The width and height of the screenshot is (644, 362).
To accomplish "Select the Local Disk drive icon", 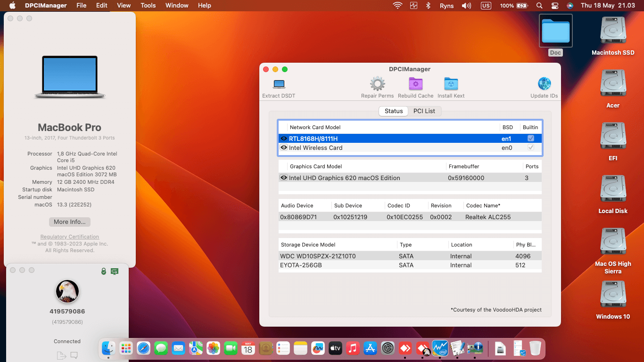I will click(613, 189).
